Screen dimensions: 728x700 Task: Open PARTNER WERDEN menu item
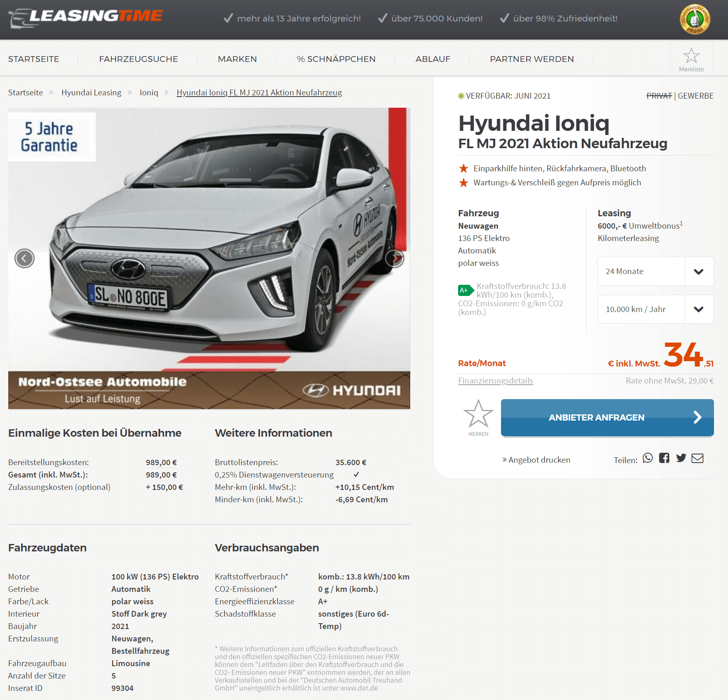click(x=532, y=59)
